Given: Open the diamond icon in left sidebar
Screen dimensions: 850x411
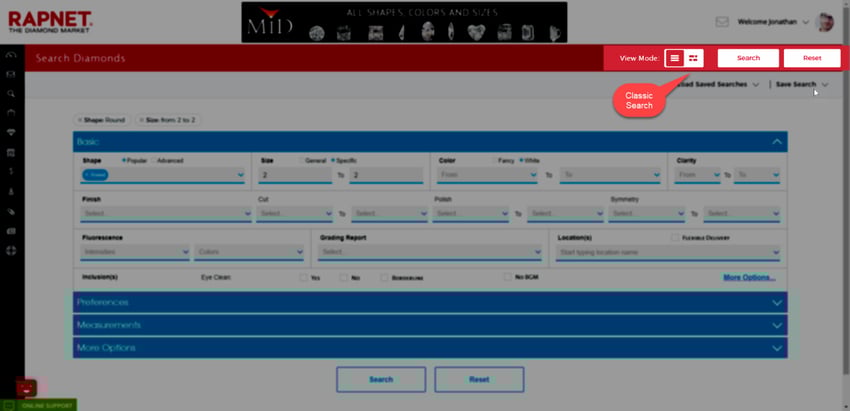Looking at the screenshot, I should pos(11,132).
